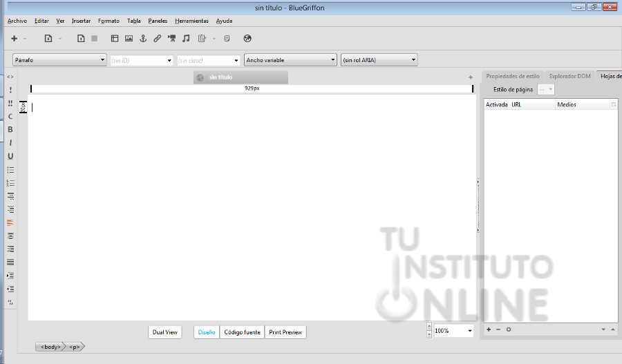This screenshot has width=622, height=364.
Task: Toggle the C code format button
Action: [x=10, y=117]
